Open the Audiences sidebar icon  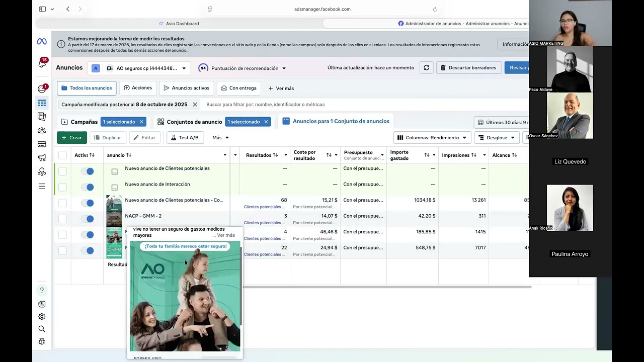click(x=42, y=130)
